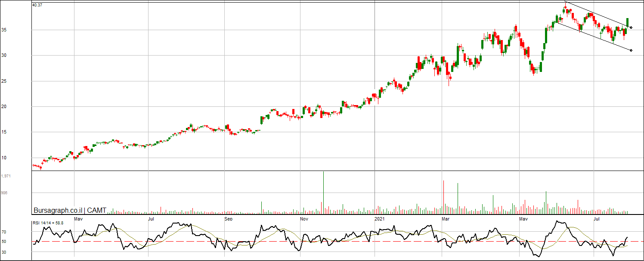Click the 40.37 price label at top-left
The height and width of the screenshot is (261, 644).
tap(38, 5)
